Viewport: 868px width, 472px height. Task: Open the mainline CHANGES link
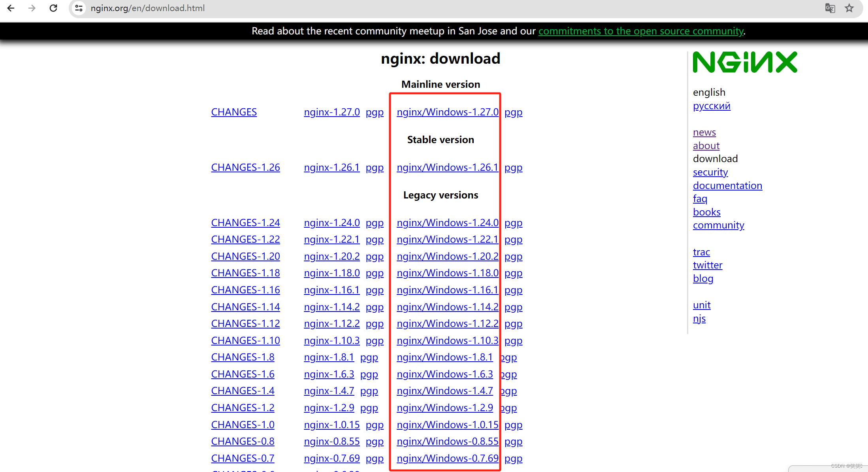(x=234, y=112)
